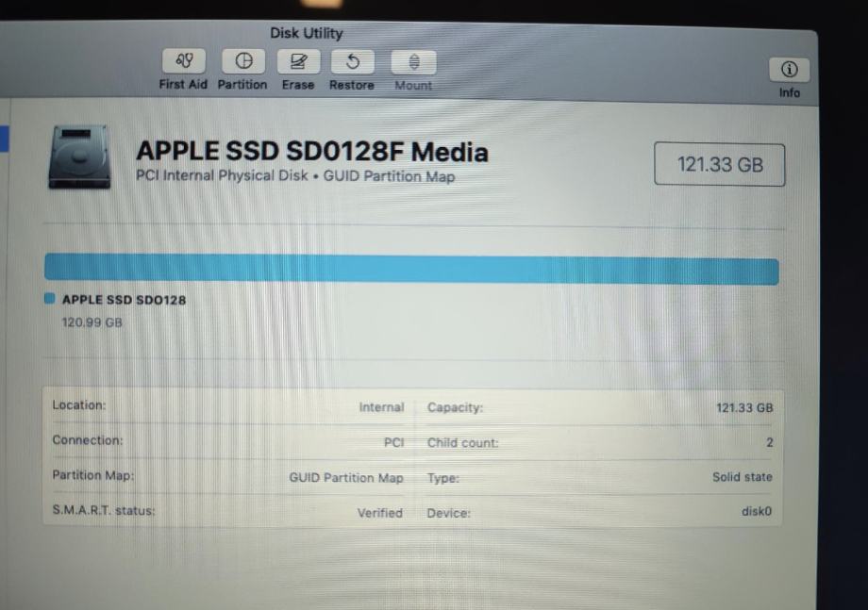Click the 120.99 GB partition size
Screen dimensions: 868x610
pyautogui.click(x=92, y=322)
